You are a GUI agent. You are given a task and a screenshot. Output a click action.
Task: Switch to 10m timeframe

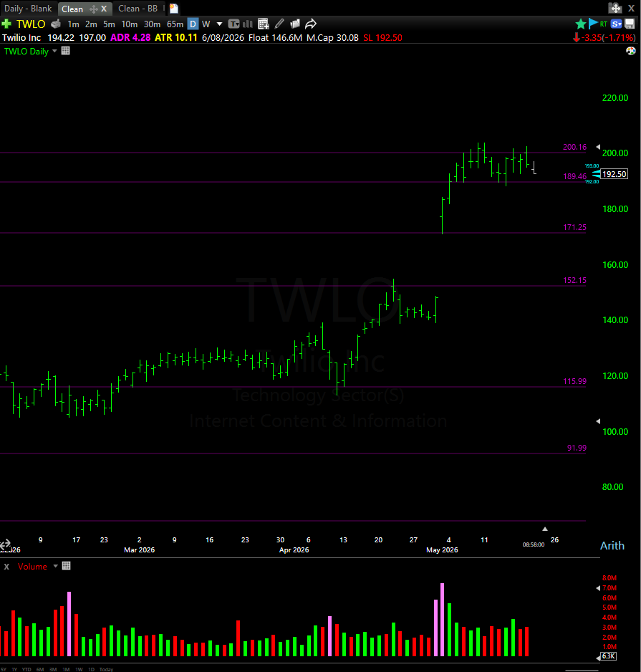pos(130,24)
